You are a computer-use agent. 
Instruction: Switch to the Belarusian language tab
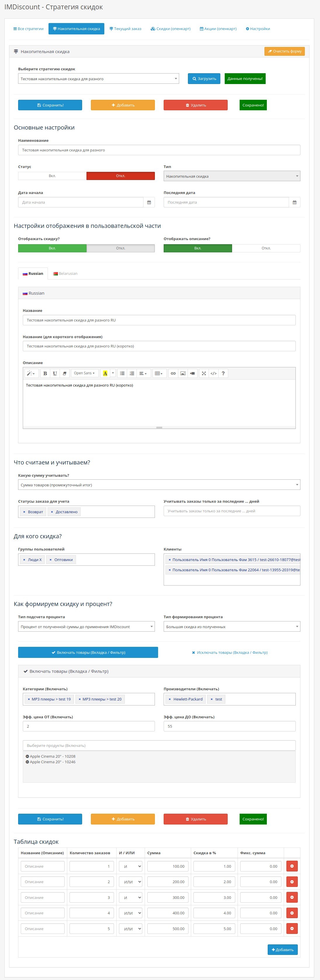tap(65, 274)
